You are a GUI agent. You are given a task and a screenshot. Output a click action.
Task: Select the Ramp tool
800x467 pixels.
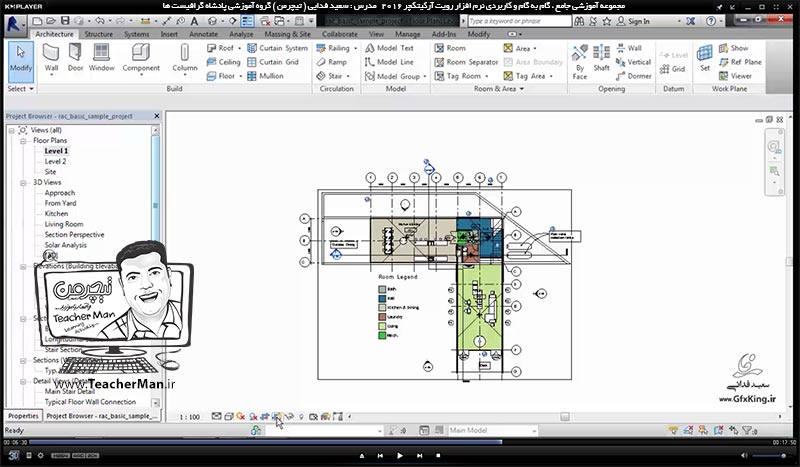point(332,62)
